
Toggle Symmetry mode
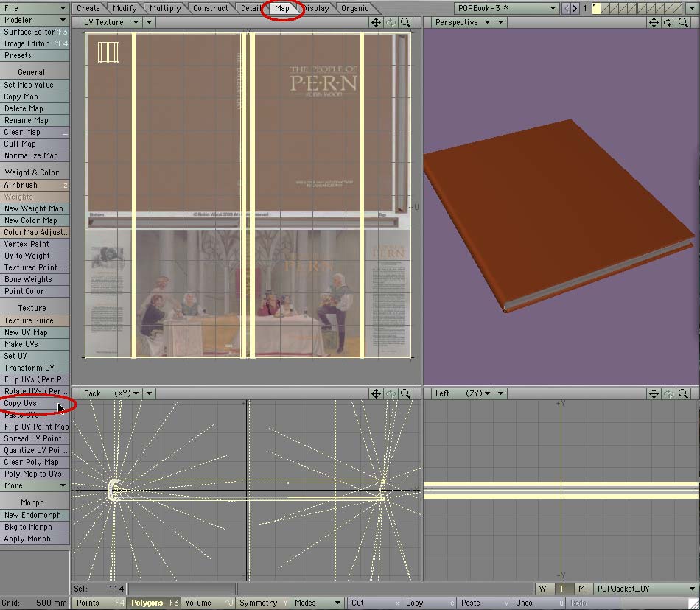pos(264,603)
